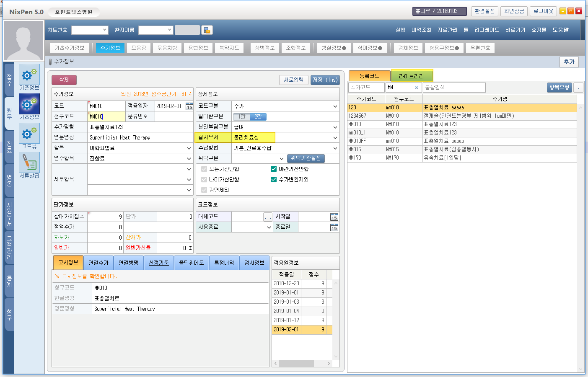Click the patient search icon beside the gray box
The image size is (588, 377).
(207, 30)
